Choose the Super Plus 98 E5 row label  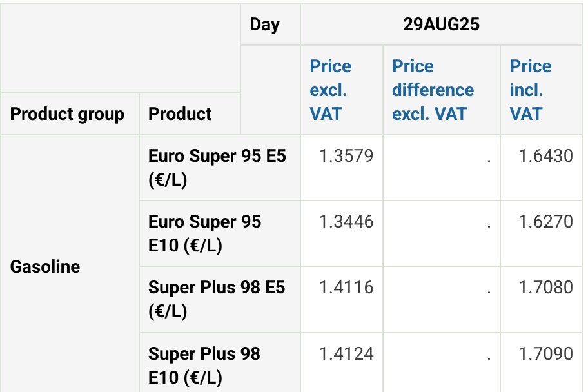point(217,299)
